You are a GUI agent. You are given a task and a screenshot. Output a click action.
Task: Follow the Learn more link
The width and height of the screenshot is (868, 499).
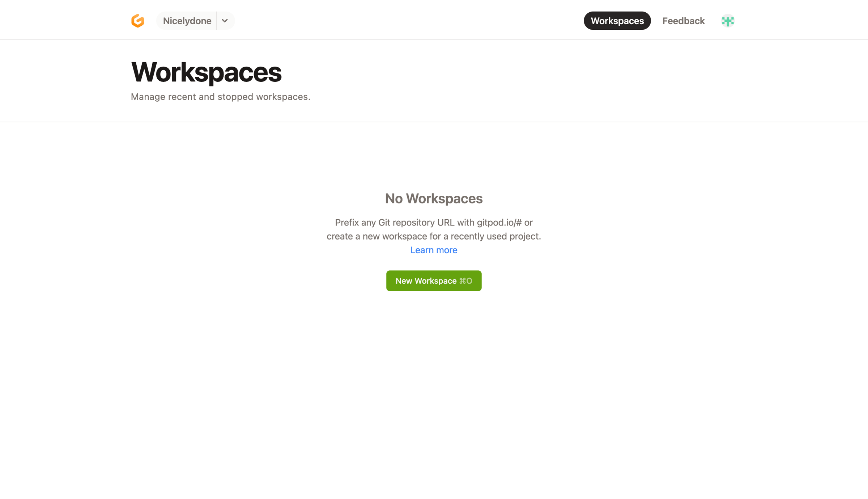point(434,250)
